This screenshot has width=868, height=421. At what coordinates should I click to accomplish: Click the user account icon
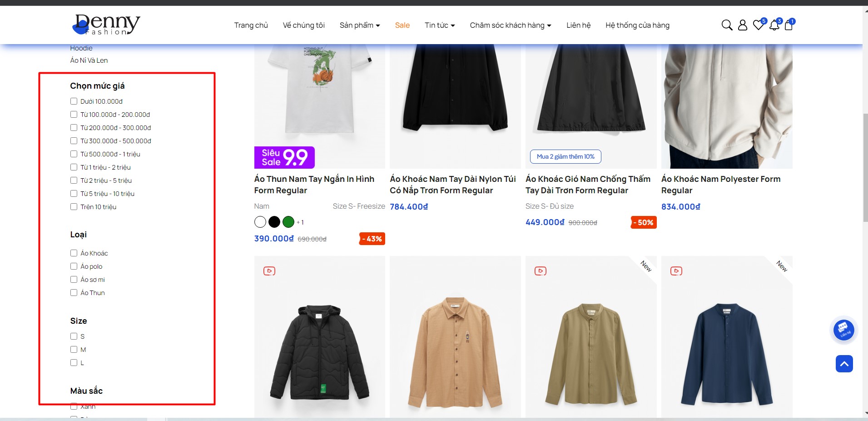coord(743,25)
